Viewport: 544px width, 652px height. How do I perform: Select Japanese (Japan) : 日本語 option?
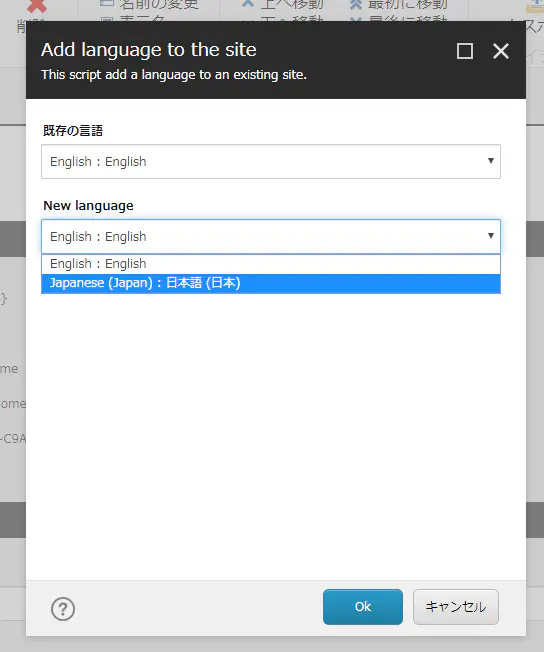271,284
